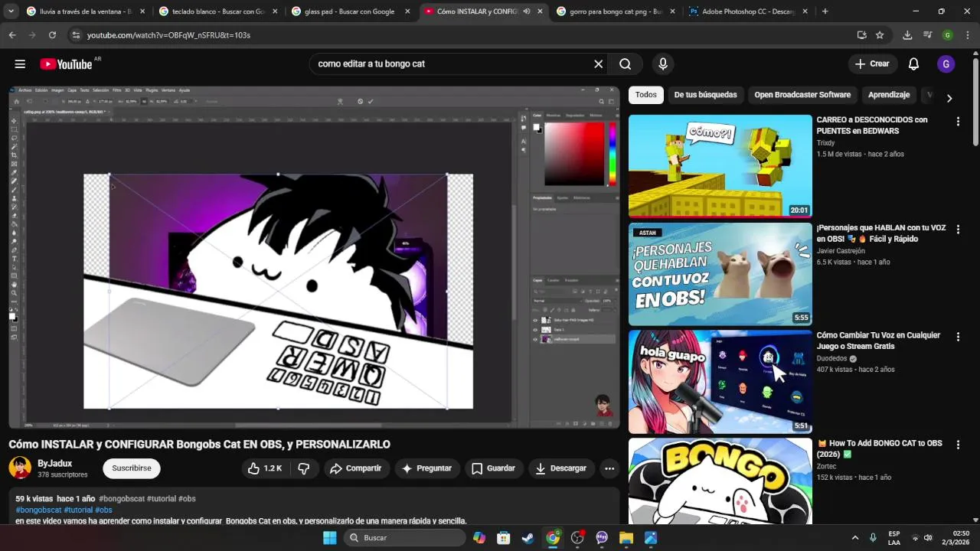Open the CARREO a DESCONOCIDOS thumbnail
The width and height of the screenshot is (980, 551).
[720, 166]
